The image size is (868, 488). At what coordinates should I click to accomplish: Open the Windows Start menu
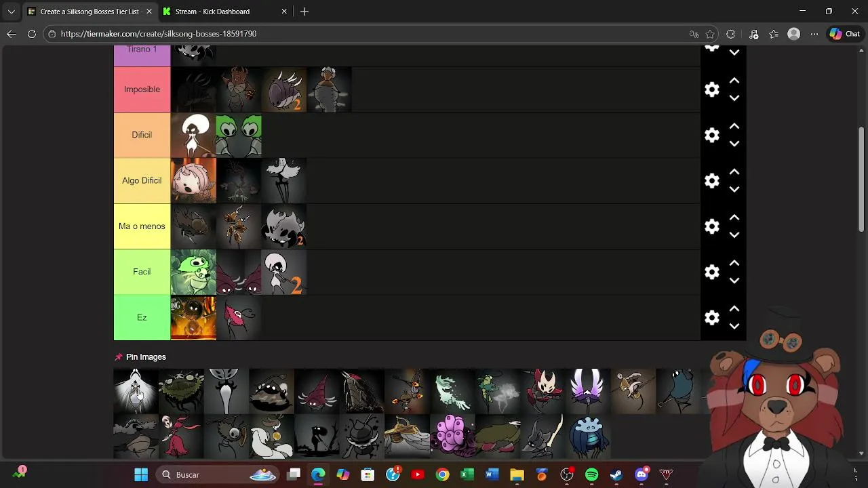click(x=141, y=474)
